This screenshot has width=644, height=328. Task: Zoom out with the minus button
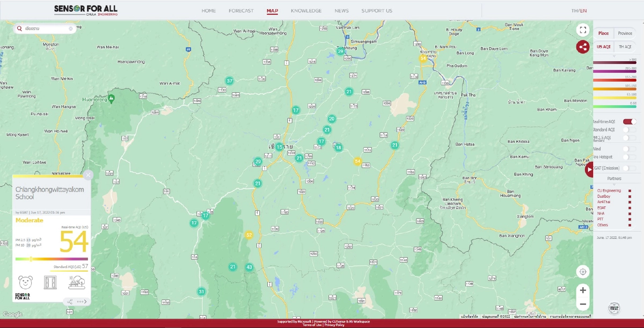[583, 304]
